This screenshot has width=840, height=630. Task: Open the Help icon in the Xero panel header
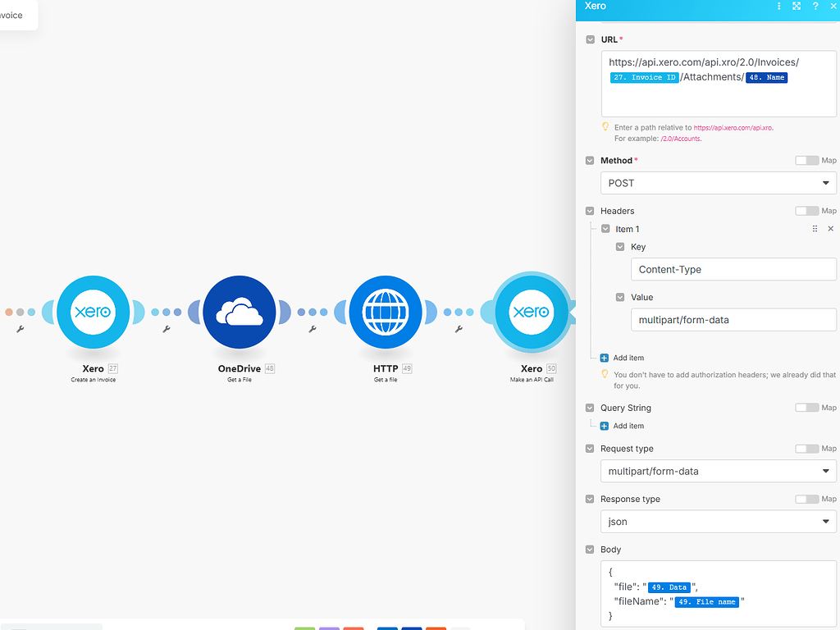pyautogui.click(x=815, y=7)
